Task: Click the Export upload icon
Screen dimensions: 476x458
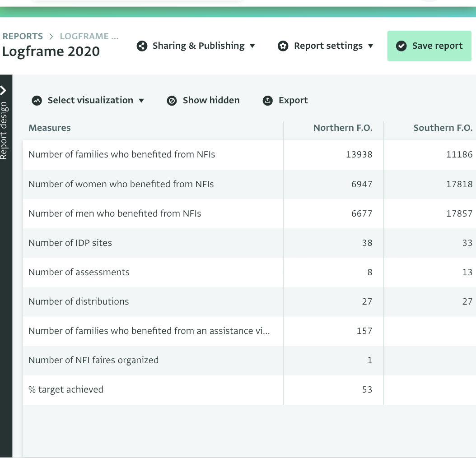Action: (x=268, y=101)
